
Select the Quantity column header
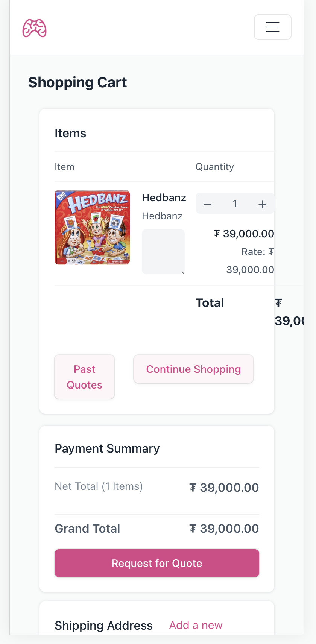[x=214, y=167]
